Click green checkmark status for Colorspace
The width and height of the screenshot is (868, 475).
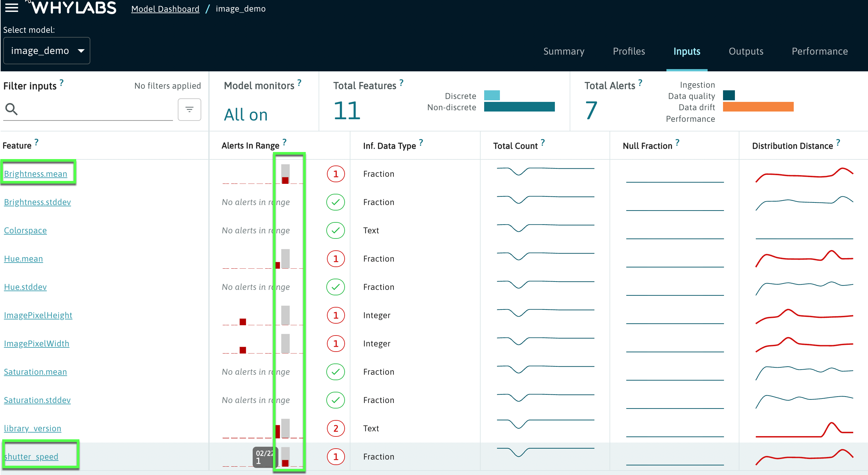[x=336, y=230]
